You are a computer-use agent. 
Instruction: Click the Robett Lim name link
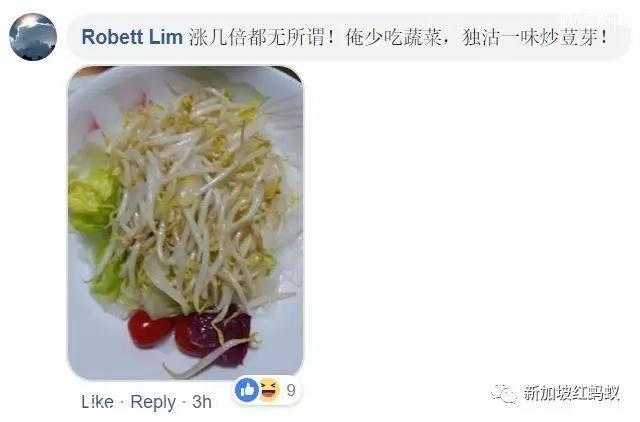[x=132, y=37]
